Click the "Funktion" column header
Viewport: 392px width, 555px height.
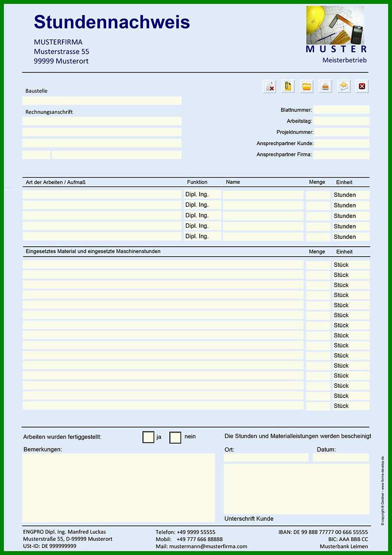(197, 182)
